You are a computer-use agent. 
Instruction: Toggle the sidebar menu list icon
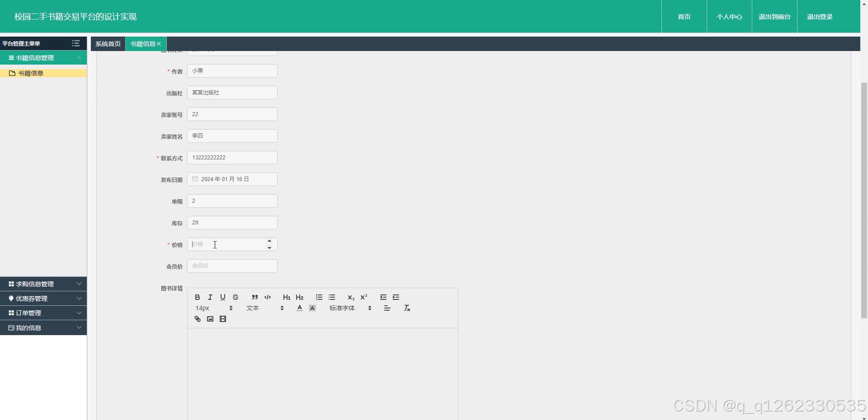coord(76,43)
